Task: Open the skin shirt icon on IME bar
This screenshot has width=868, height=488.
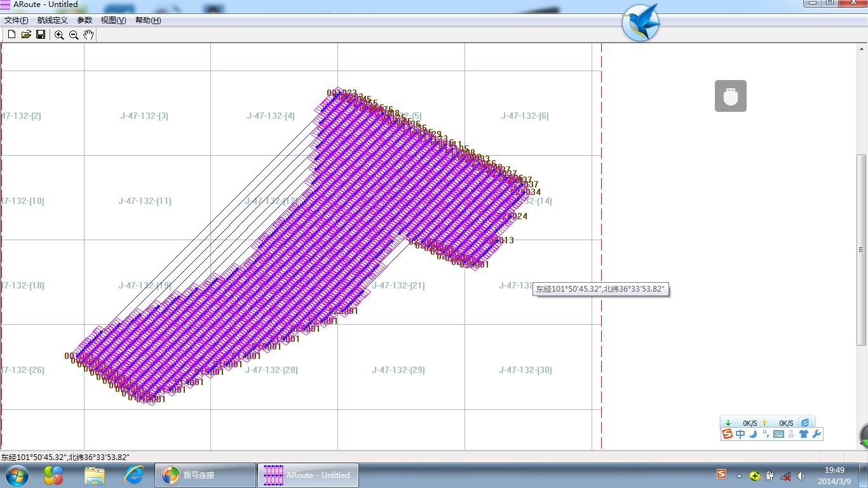Action: pyautogui.click(x=804, y=434)
